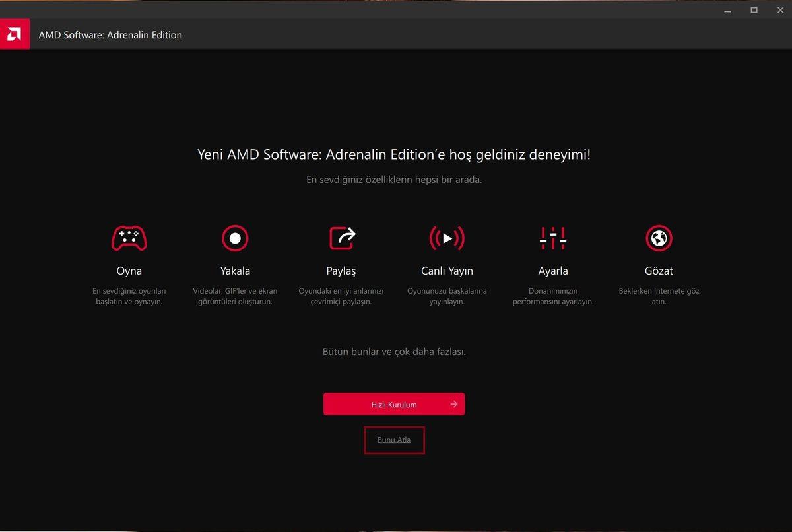Click description 'Donanımınızın performansını ayarlayın'
The image size is (792, 532).
coord(553,296)
